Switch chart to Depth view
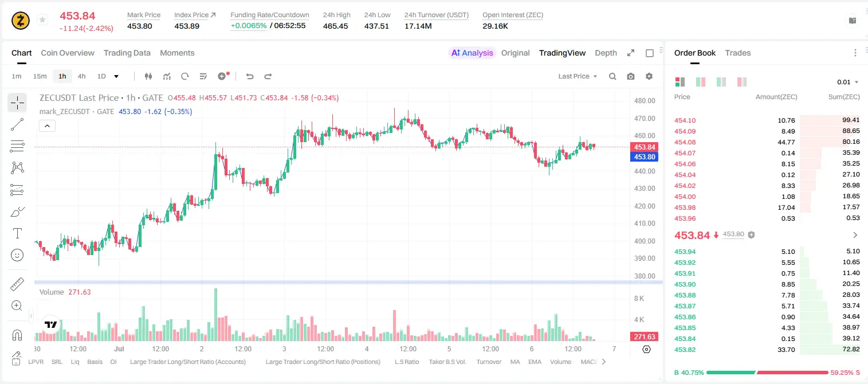 click(x=606, y=53)
